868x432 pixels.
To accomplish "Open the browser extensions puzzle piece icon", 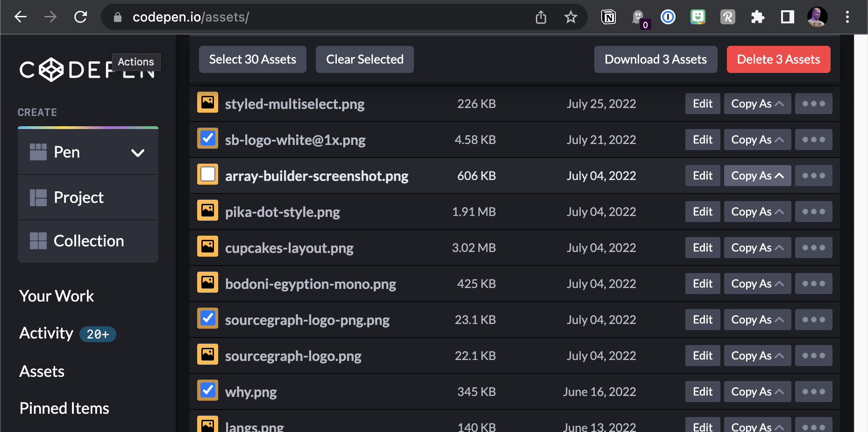I will [757, 17].
